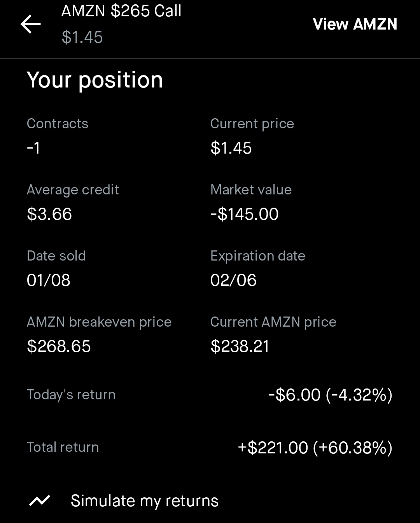
Task: Tap the Average credit $3.66 value
Action: [x=49, y=214]
